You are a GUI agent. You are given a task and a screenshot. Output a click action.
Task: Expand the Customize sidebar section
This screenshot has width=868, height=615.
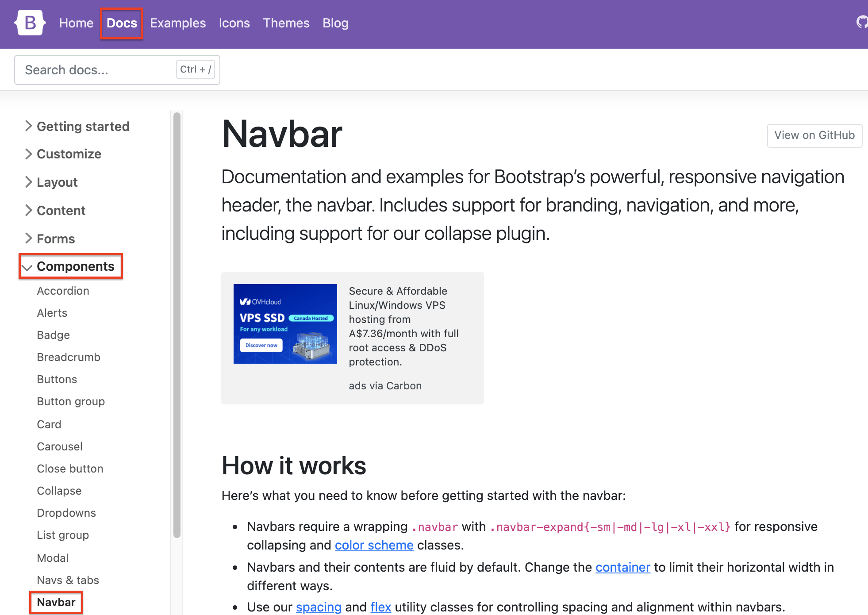[x=69, y=154]
